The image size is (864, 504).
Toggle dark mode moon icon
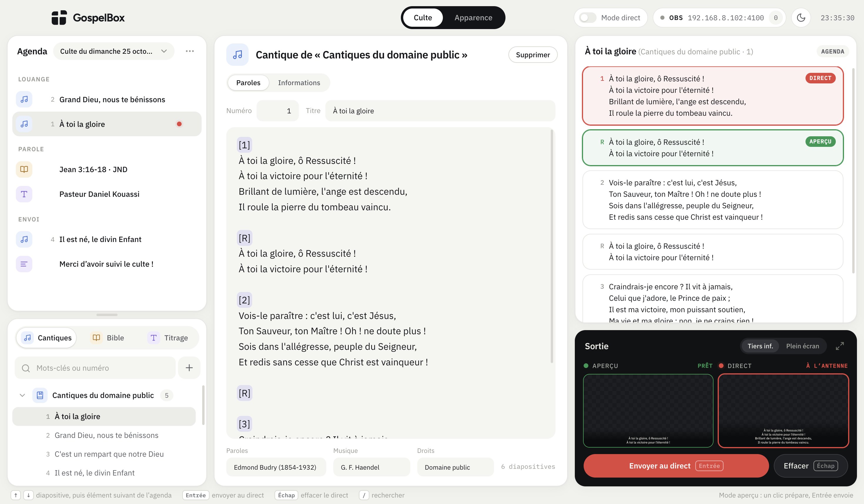pos(801,17)
